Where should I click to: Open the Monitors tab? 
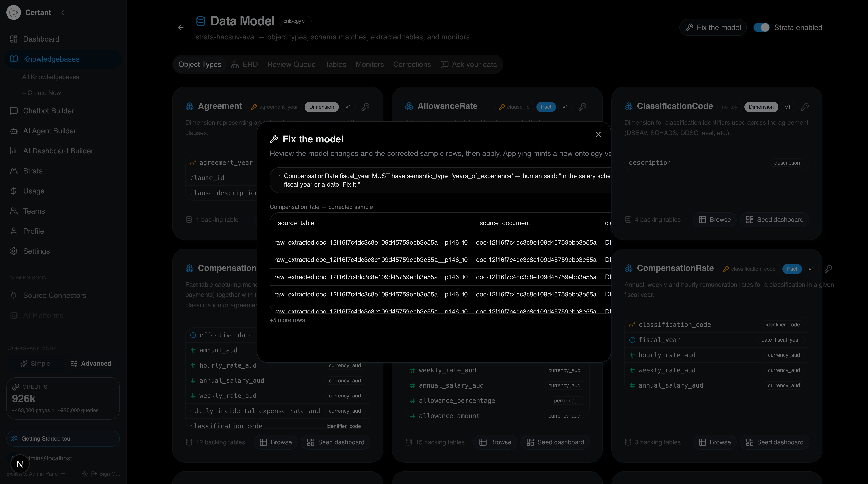click(x=369, y=64)
